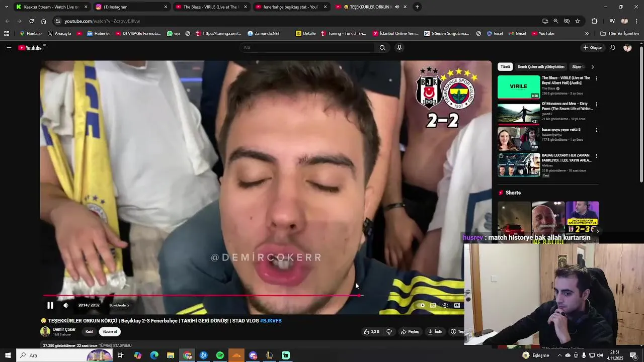Like the video with thumbs up

(x=371, y=332)
